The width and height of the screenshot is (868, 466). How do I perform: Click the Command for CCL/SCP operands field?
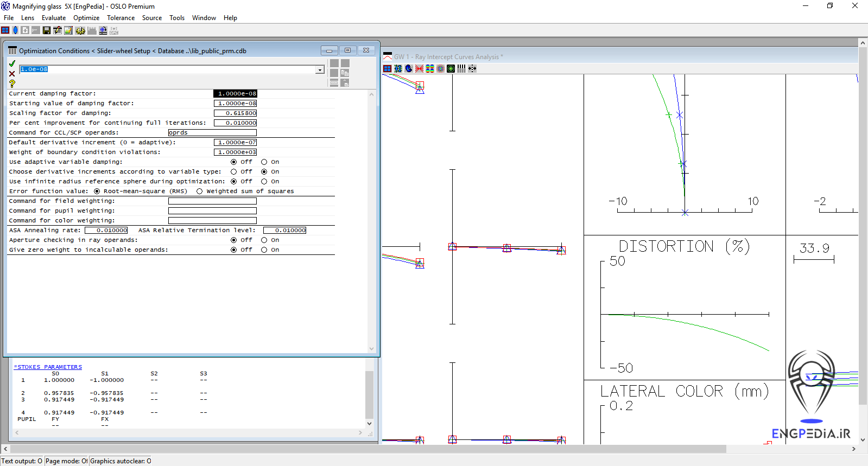[212, 133]
